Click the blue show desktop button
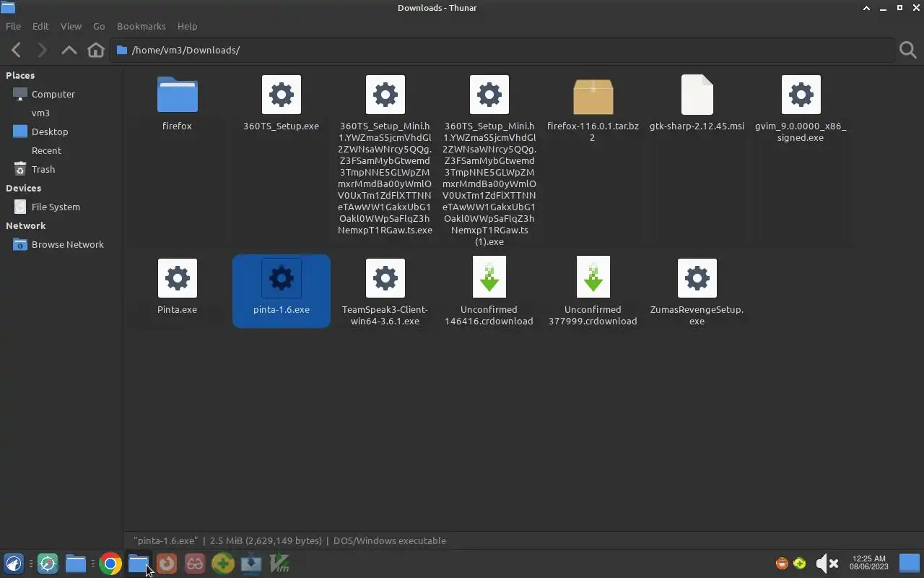924x578 pixels. [910, 564]
